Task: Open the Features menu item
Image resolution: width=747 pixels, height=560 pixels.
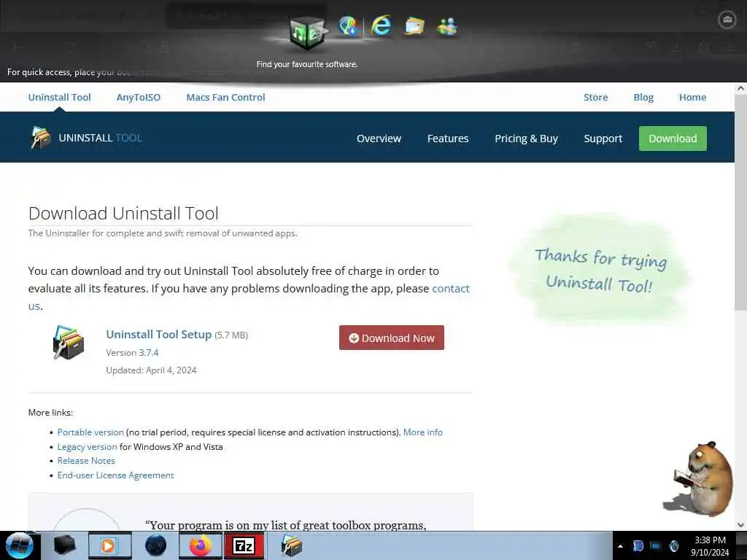Action: [448, 139]
